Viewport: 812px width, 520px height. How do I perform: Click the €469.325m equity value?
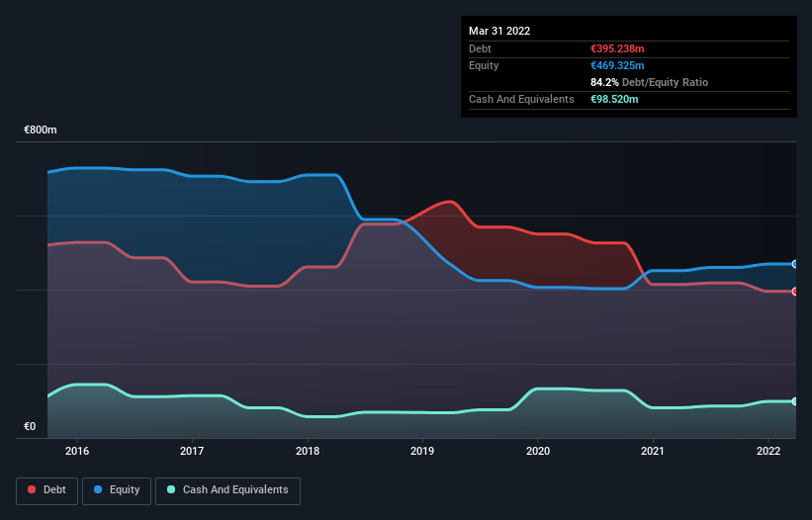[x=617, y=65]
